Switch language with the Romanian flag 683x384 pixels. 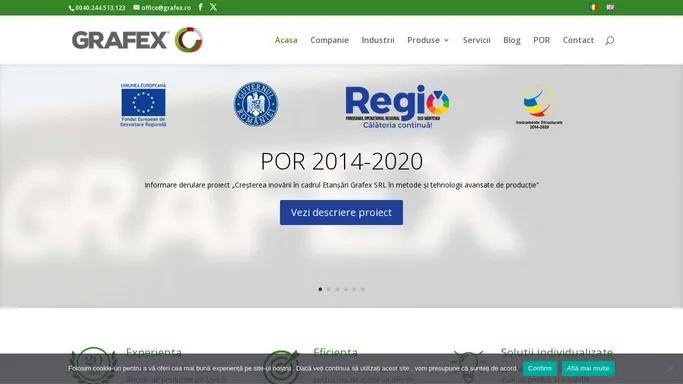coord(593,7)
